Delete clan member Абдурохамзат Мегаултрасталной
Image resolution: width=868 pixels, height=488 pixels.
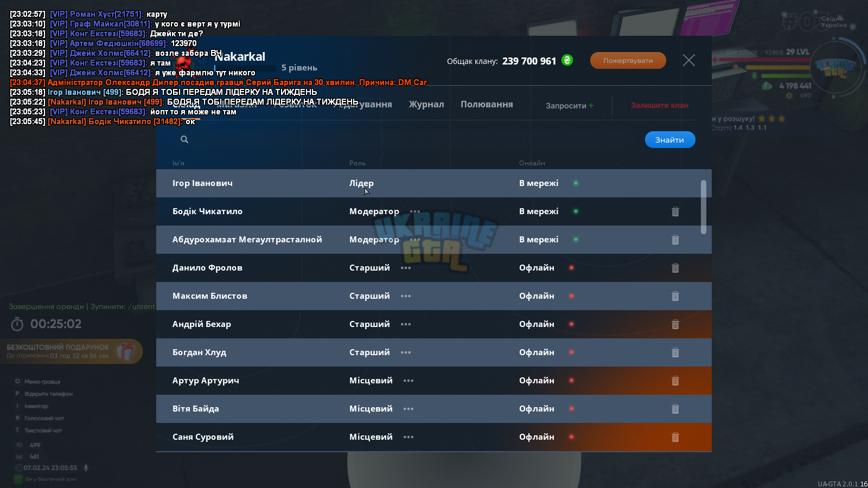[x=675, y=240]
